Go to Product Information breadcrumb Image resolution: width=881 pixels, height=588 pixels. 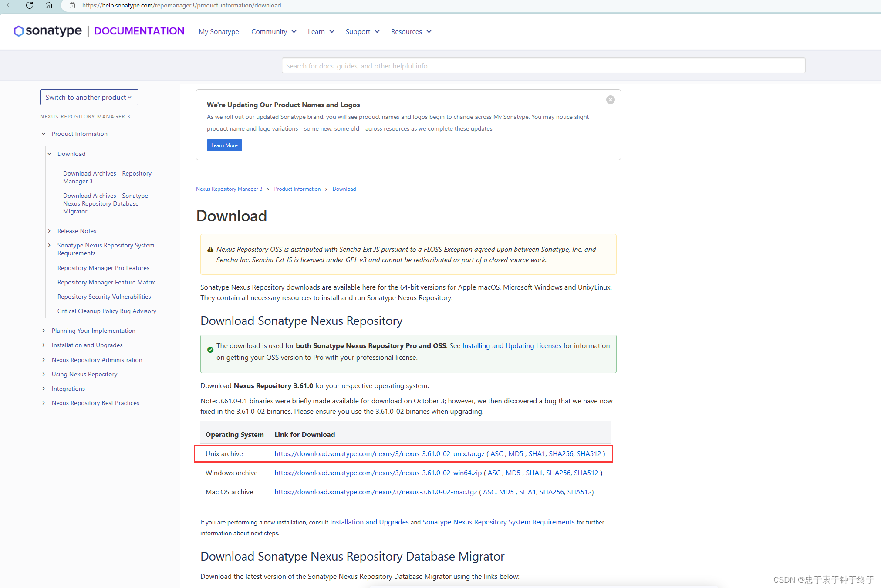297,189
